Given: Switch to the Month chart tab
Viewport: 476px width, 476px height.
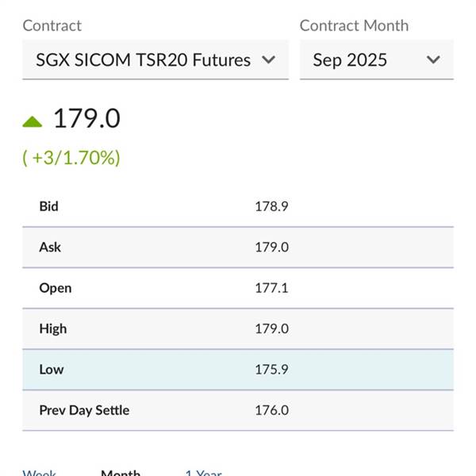Looking at the screenshot, I should [121, 472].
